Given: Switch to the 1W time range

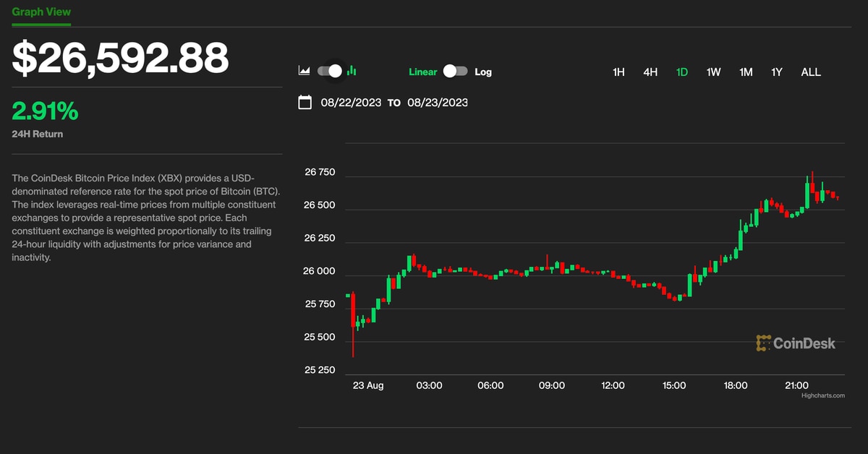Looking at the screenshot, I should (x=713, y=72).
